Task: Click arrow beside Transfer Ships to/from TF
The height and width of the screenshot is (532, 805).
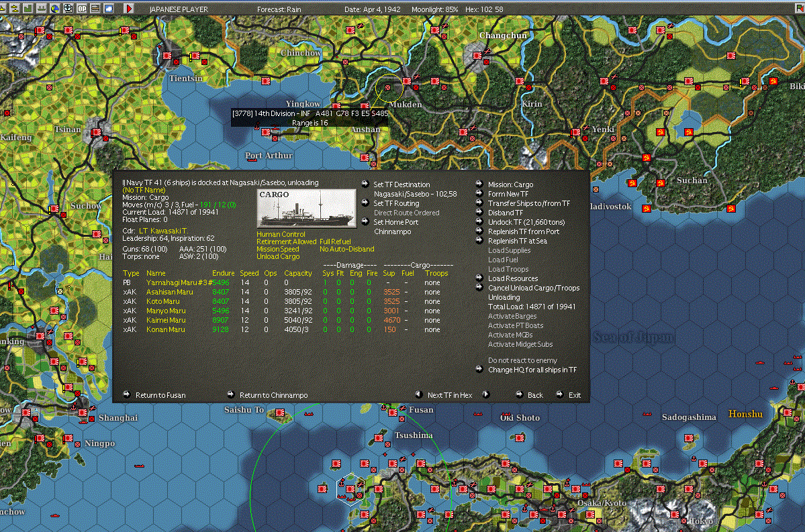Action: pyautogui.click(x=479, y=203)
